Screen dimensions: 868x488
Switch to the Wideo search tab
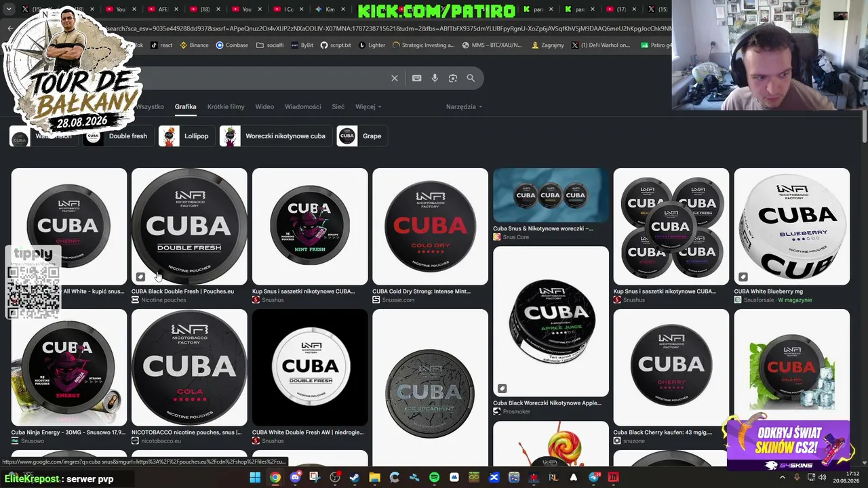264,106
